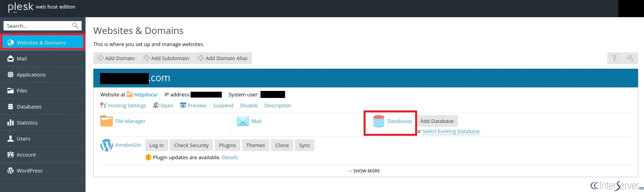644x192 pixels.
Task: Open Statistics in the sidebar
Action: [x=43, y=123]
